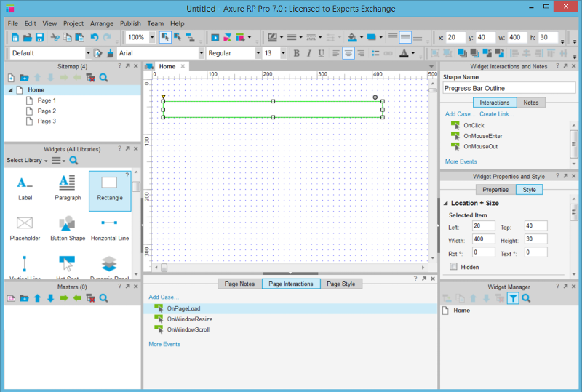This screenshot has width=582, height=392.
Task: Click the Preview play icon in toolbar
Action: point(215,37)
